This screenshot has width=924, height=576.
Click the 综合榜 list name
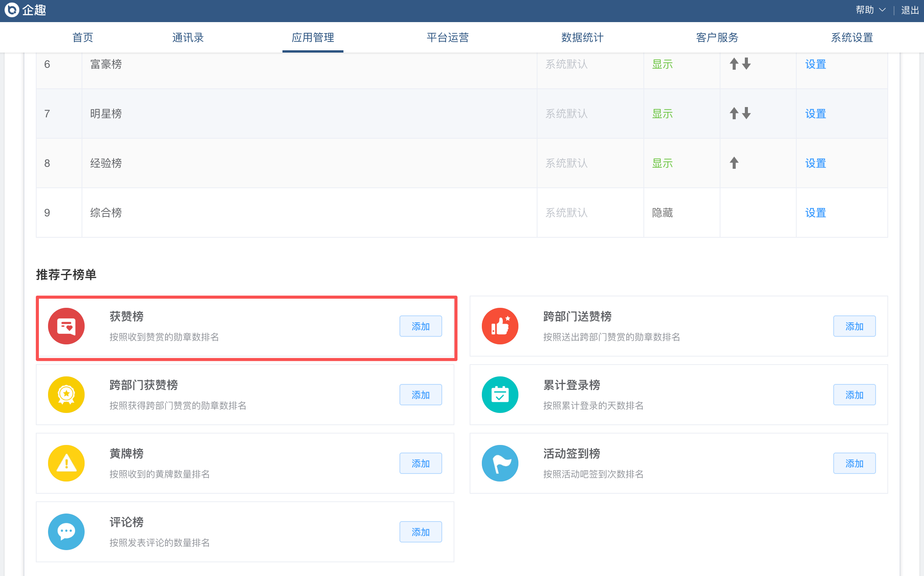click(106, 213)
